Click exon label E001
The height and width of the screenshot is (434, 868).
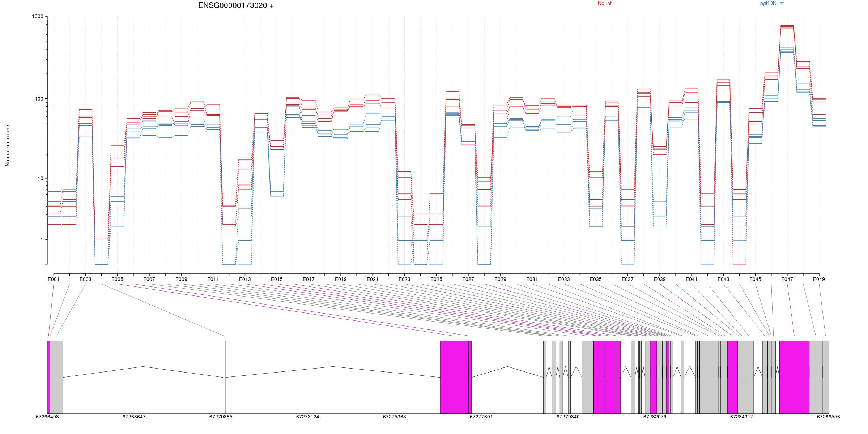pos(54,279)
